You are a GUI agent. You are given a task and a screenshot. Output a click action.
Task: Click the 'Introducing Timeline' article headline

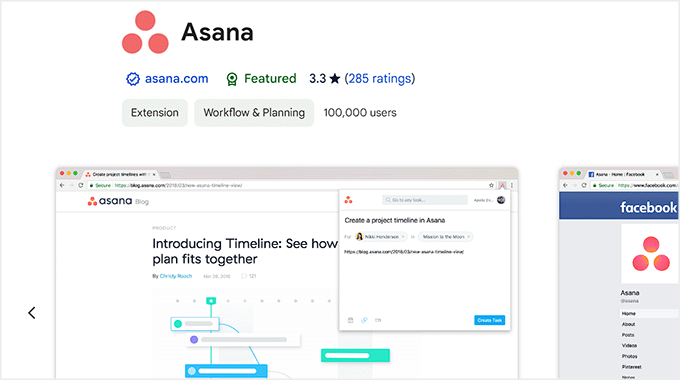(x=245, y=251)
